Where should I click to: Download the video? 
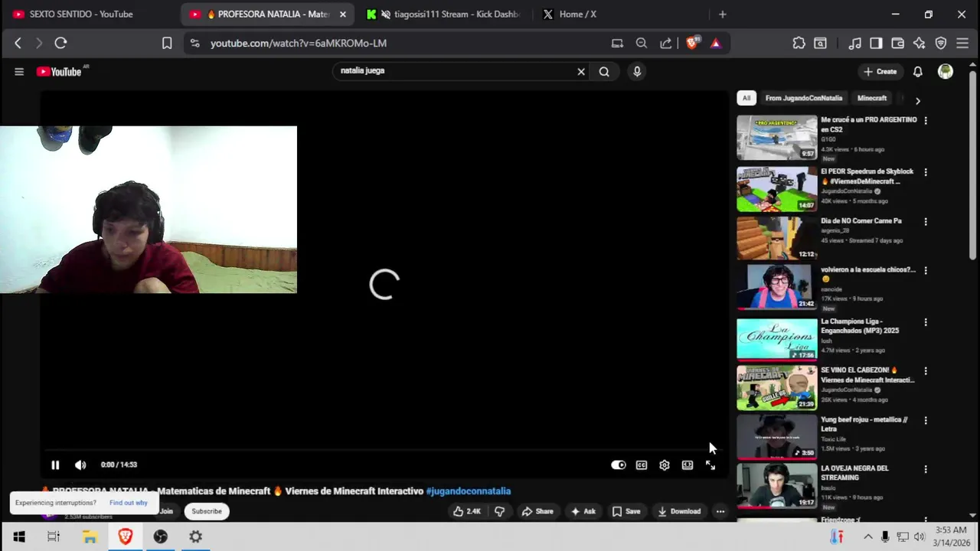(x=679, y=511)
